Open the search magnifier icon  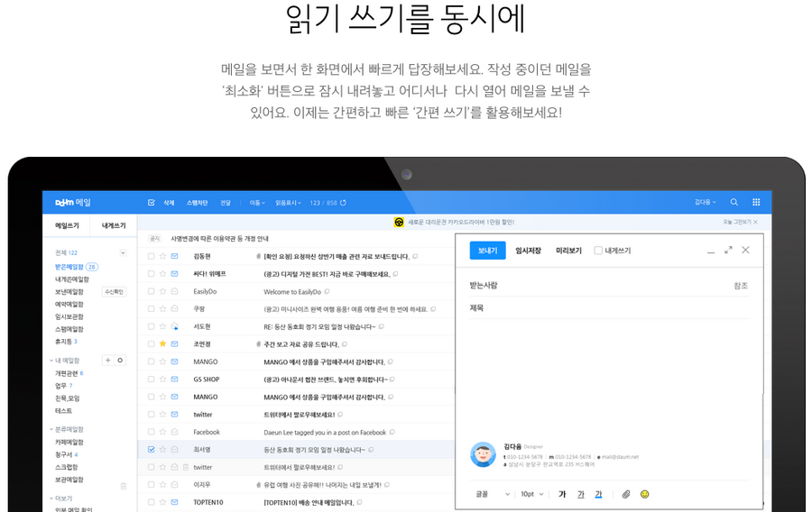(734, 202)
